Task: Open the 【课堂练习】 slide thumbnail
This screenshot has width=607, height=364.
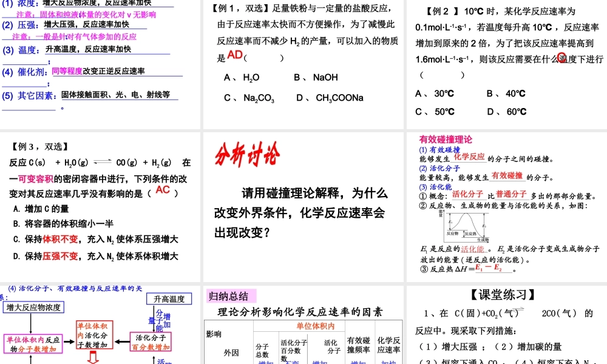Action: point(507,325)
